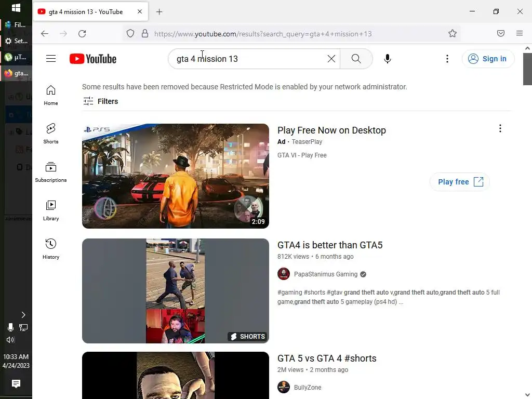Open the Fil... taskbar item

pos(16,25)
